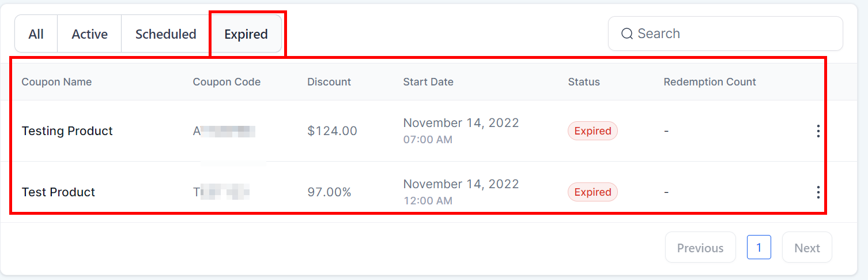Open the Testing Product row actions menu
The height and width of the screenshot is (280, 868).
point(818,131)
